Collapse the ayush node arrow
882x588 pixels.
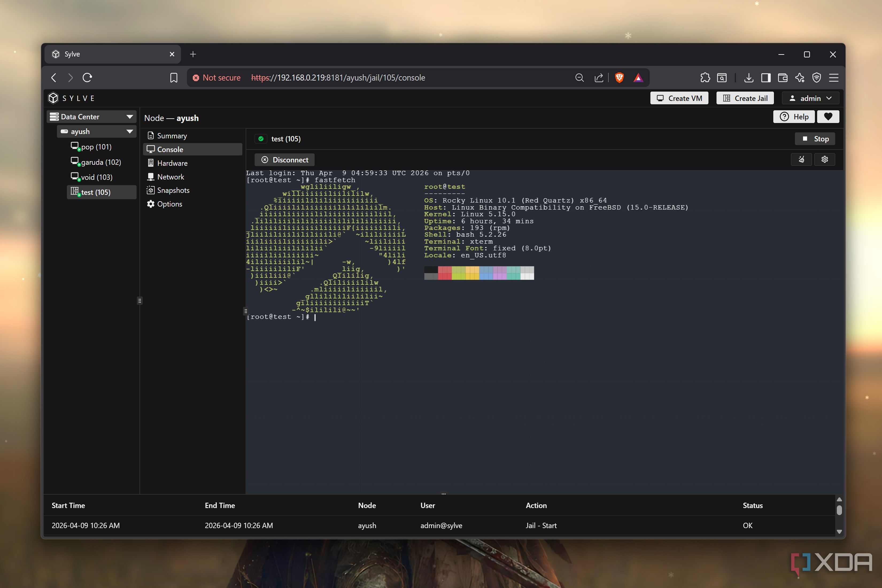click(130, 131)
